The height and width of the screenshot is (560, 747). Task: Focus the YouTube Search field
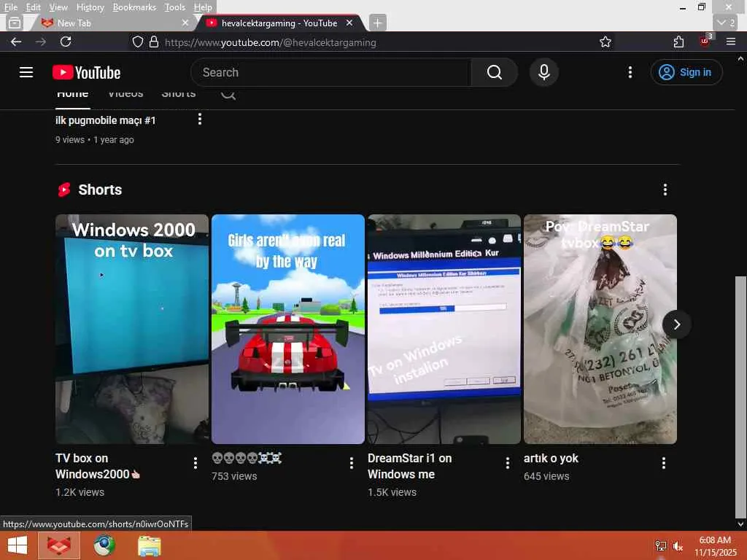(331, 72)
